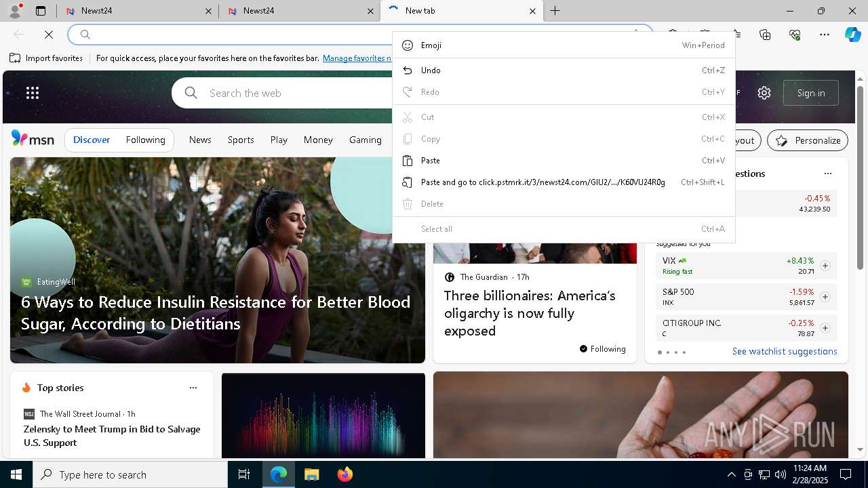Close the New tab tab

tap(532, 11)
